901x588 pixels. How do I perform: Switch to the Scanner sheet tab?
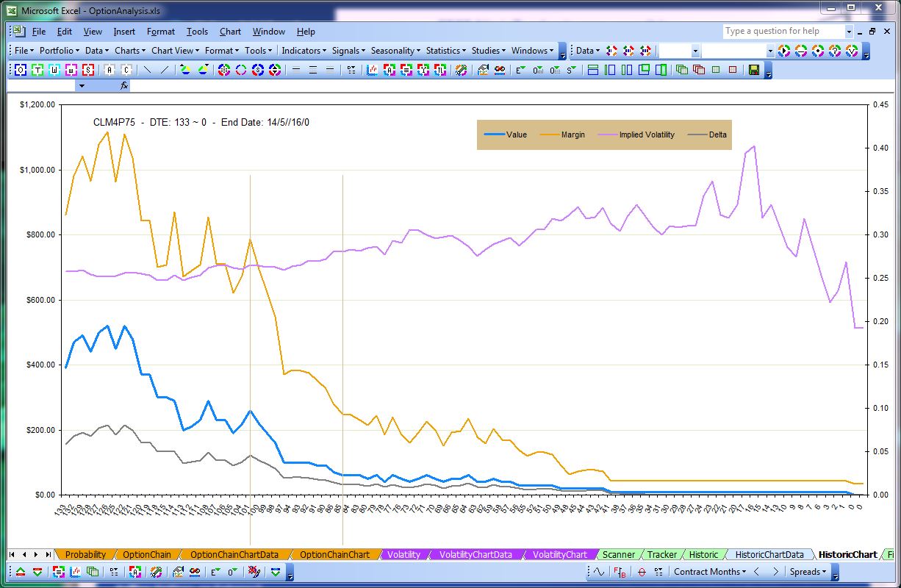618,554
